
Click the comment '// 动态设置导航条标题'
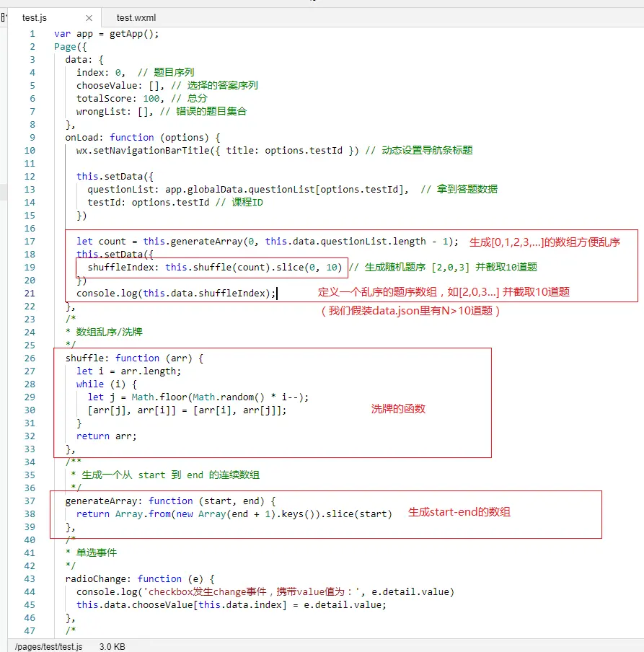click(419, 151)
